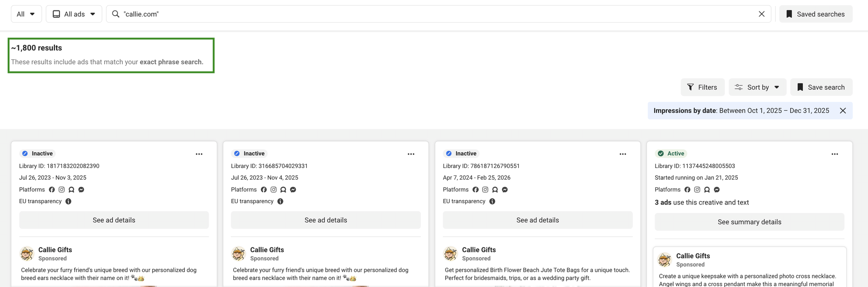The width and height of the screenshot is (868, 287).
Task: Click the search box containing "callie.com"
Action: pyautogui.click(x=434, y=14)
